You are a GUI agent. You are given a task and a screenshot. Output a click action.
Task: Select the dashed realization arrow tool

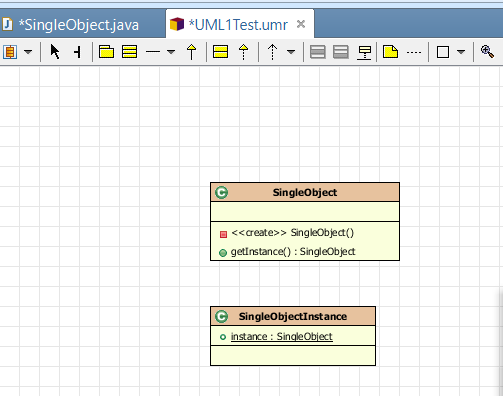[x=244, y=52]
